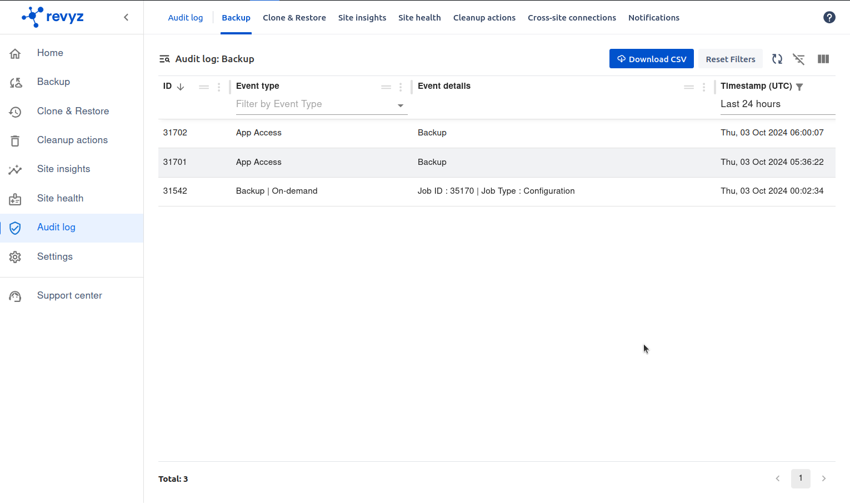Viewport: 850px width, 504px height.
Task: Open the Event type column options menu
Action: click(401, 87)
